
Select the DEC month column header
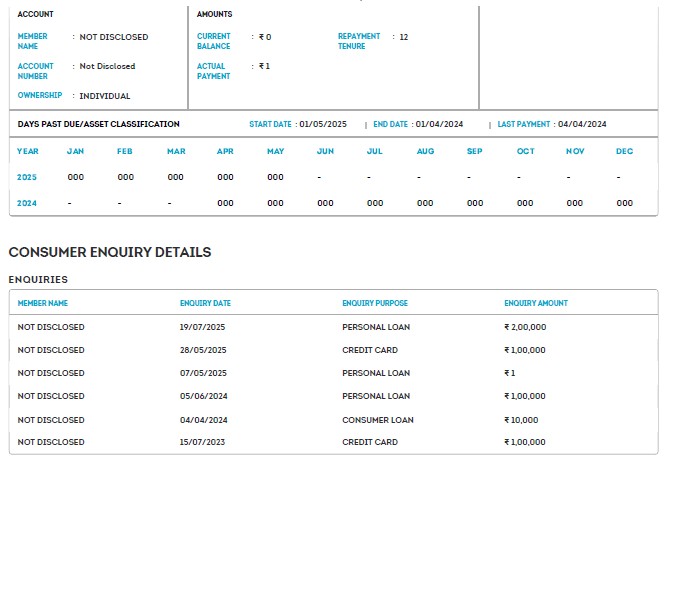(x=624, y=151)
